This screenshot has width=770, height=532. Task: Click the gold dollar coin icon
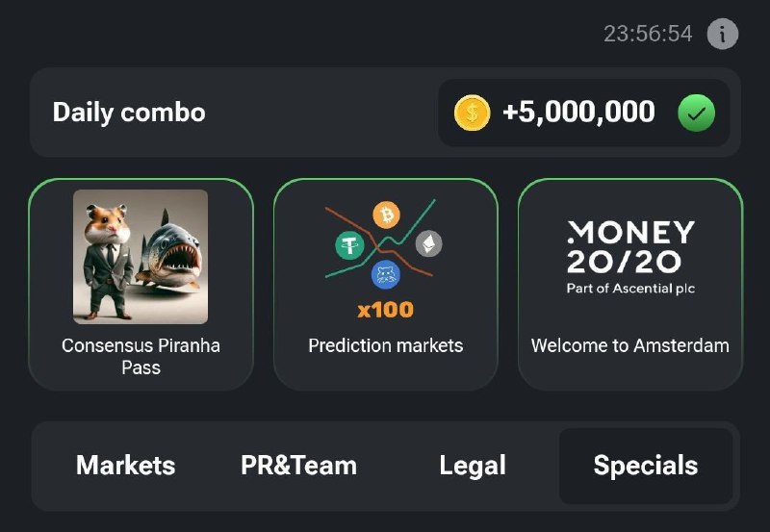[x=472, y=113]
